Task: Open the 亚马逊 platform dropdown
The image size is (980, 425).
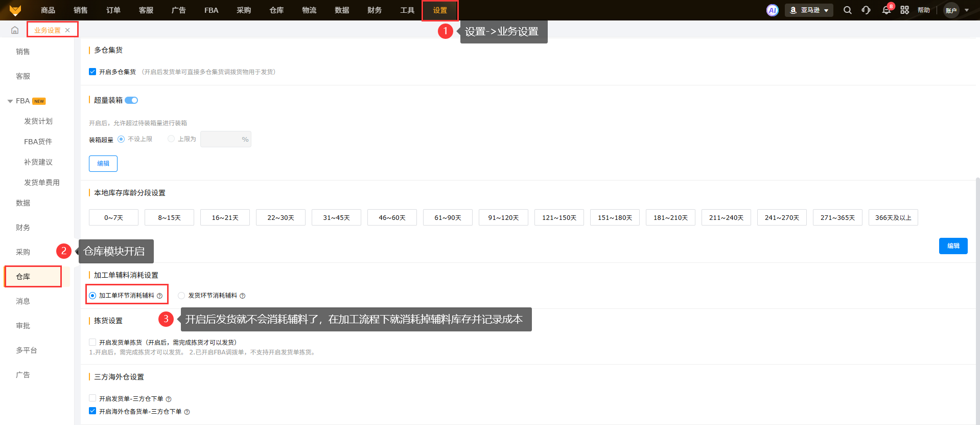Action: point(809,10)
